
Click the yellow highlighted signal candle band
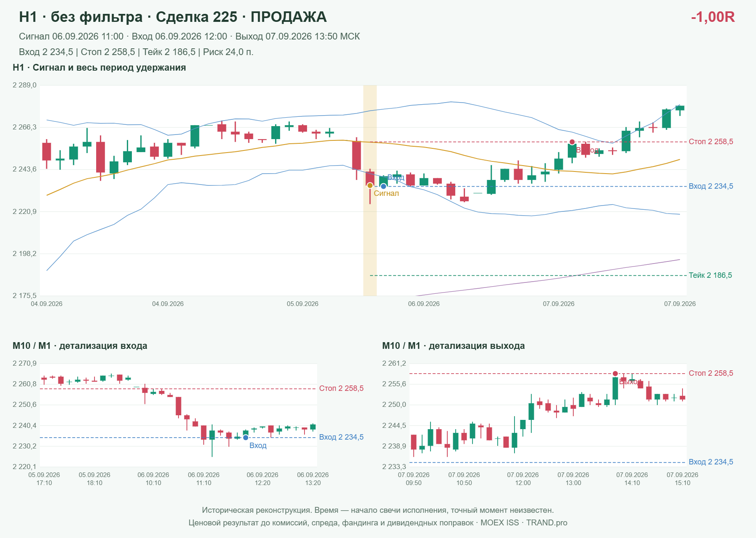(370, 190)
